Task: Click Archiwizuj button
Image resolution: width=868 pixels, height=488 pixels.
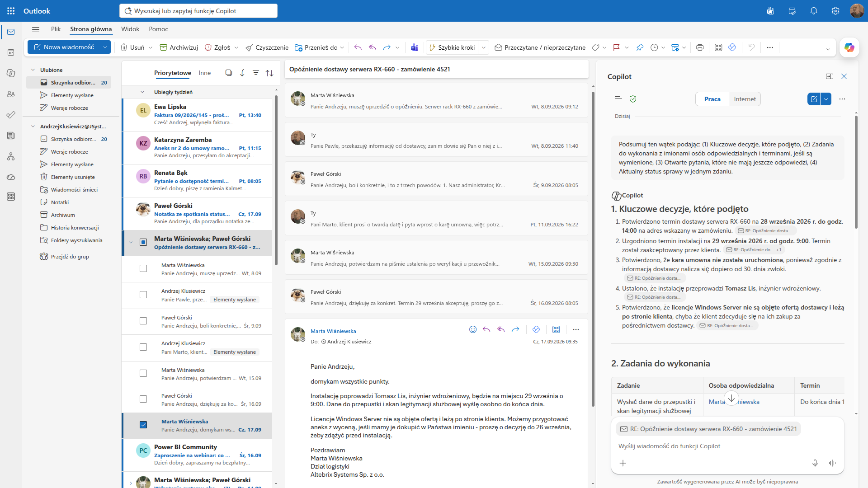Action: click(179, 47)
